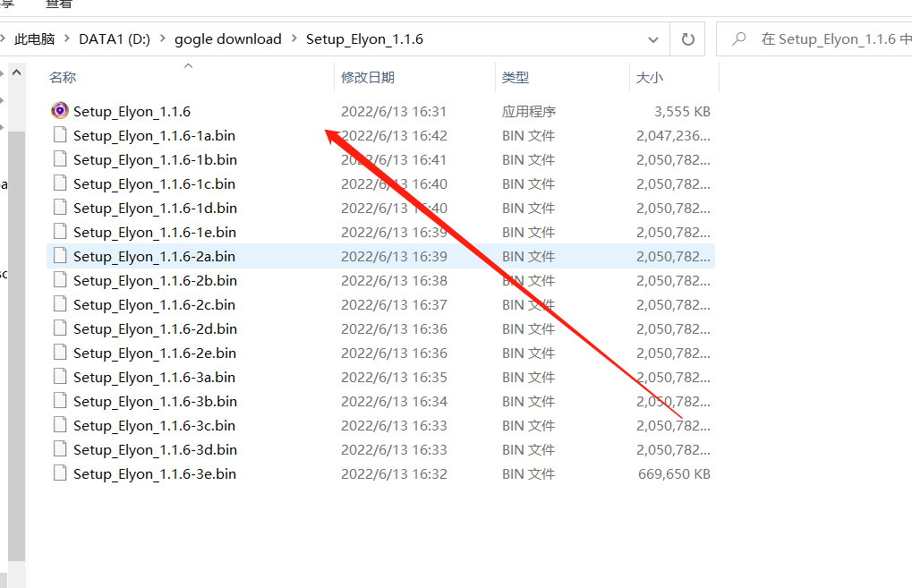Select the file name Setup_Elyon_1.1.6-3b.bin
This screenshot has width=912, height=588.
coord(156,401)
